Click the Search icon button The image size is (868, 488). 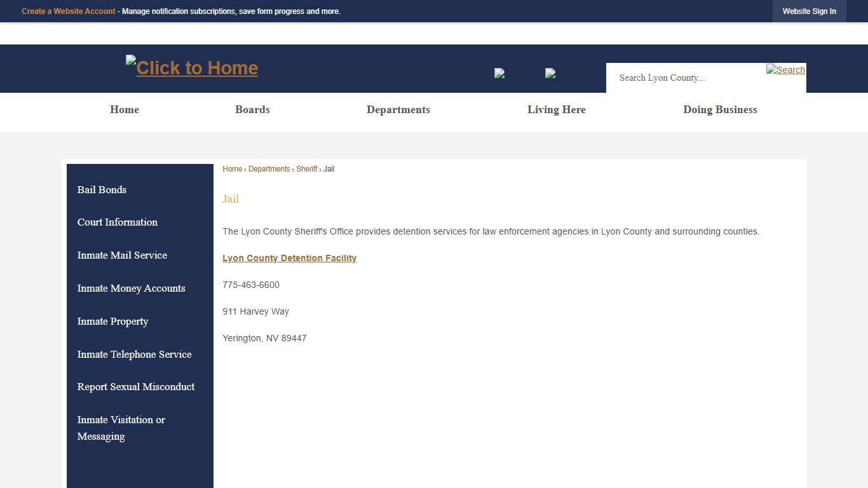pyautogui.click(x=785, y=70)
